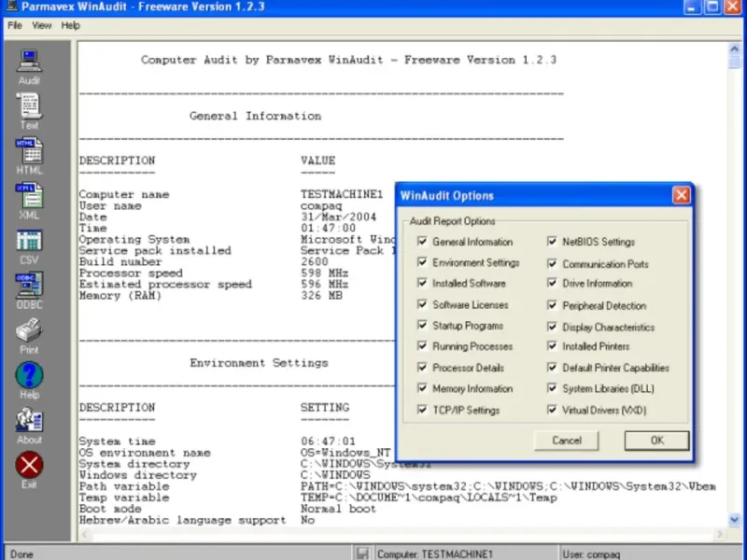Viewport: 747px width, 560px height.
Task: Run the Audit tool in sidebar
Action: click(x=29, y=66)
